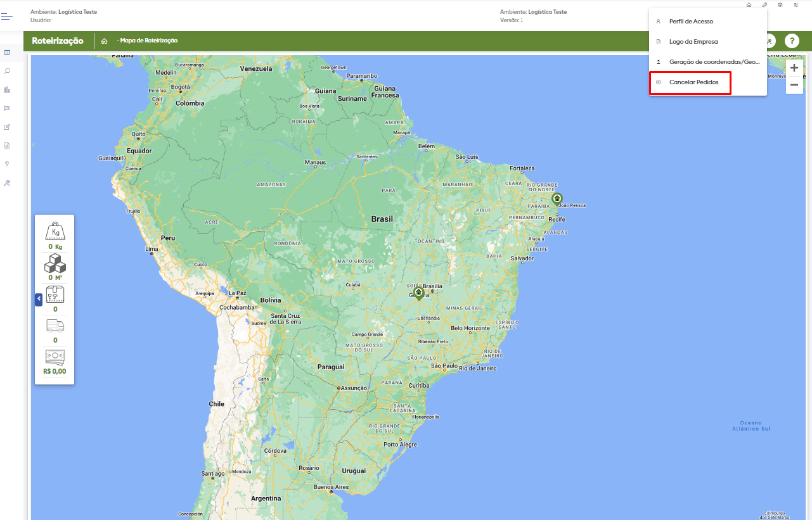Zoom in the map with plus button
812x520 pixels.
pyautogui.click(x=794, y=68)
